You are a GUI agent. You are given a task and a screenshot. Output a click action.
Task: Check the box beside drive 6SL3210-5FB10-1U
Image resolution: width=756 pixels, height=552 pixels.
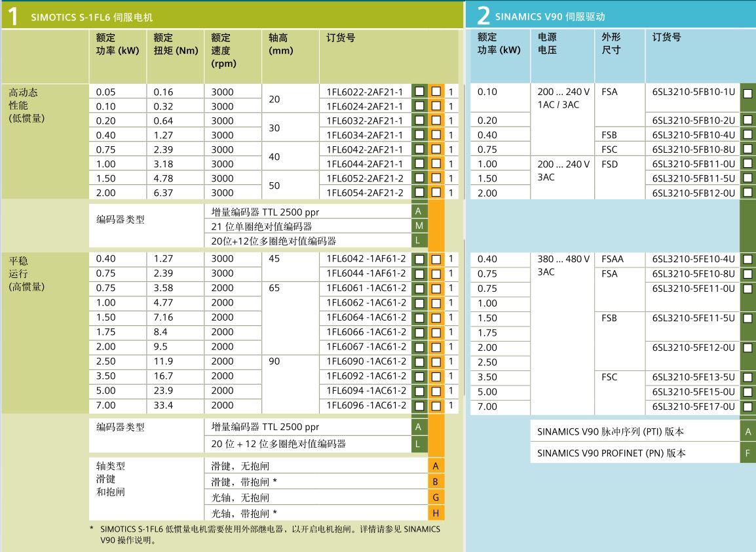coord(747,93)
